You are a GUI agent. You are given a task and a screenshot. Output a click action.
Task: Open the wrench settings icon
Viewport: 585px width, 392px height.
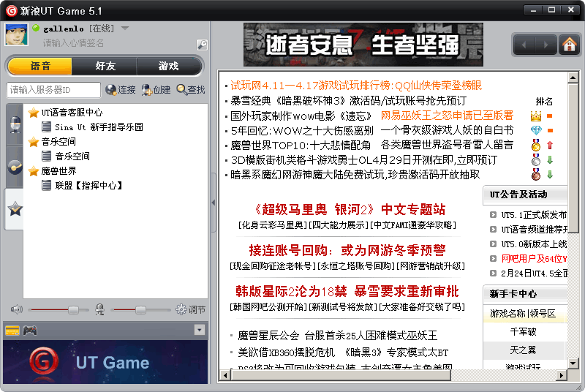coord(202,45)
